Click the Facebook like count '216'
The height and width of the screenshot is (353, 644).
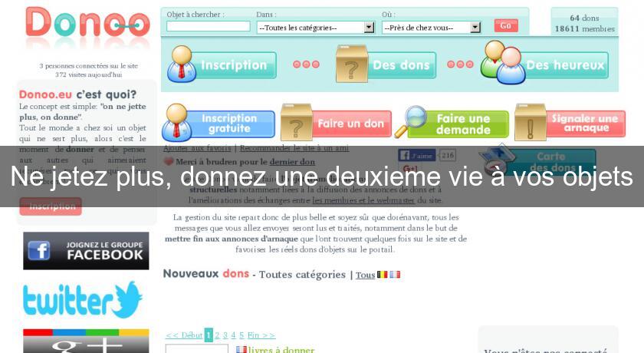pos(448,155)
